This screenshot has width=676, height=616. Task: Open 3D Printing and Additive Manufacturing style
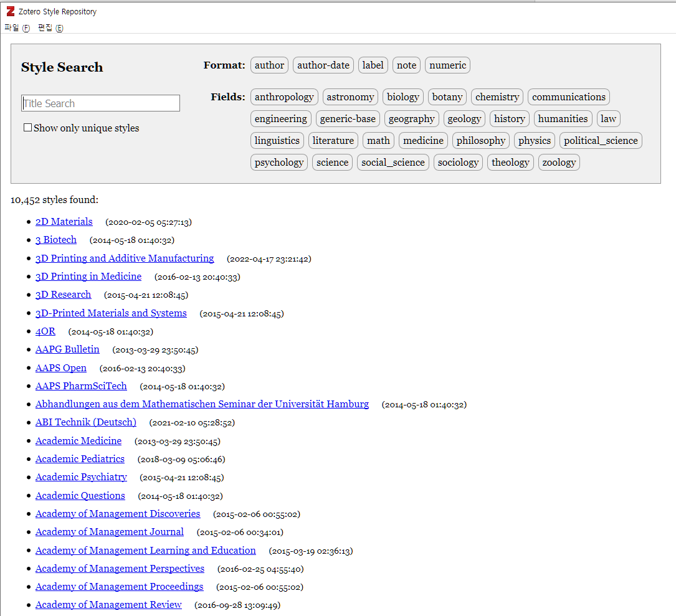pyautogui.click(x=125, y=258)
